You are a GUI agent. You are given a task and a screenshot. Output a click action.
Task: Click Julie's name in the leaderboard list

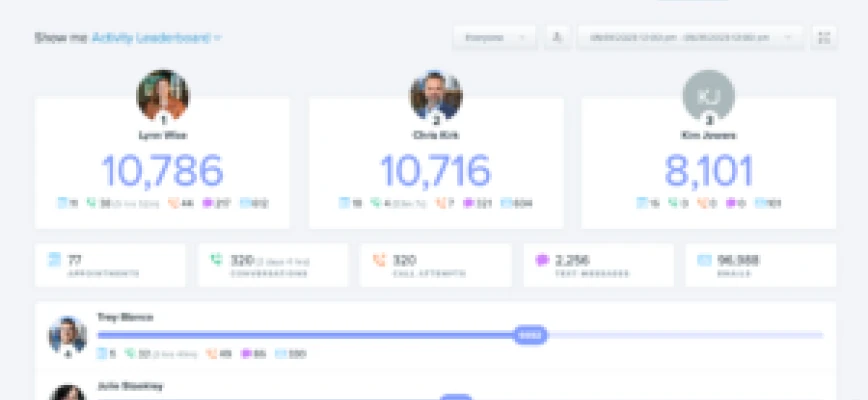[130, 386]
